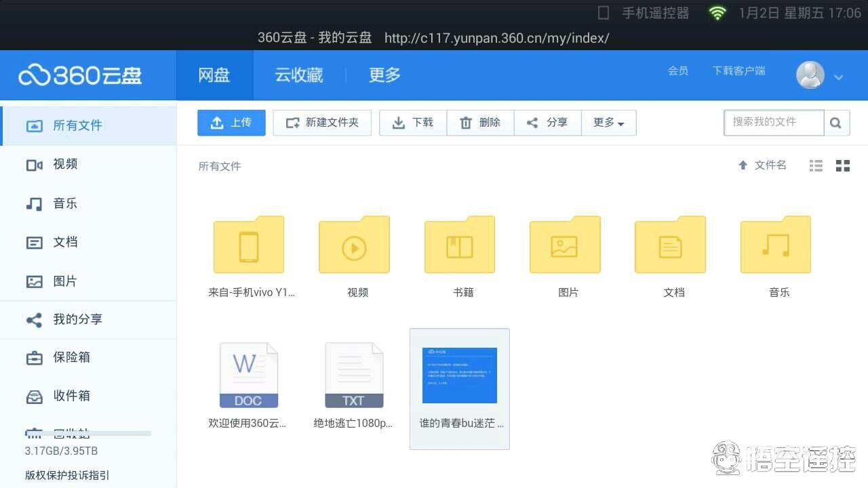Open the 文档 folder icon in the file grid
Screen dimensions: 868x488
point(671,245)
